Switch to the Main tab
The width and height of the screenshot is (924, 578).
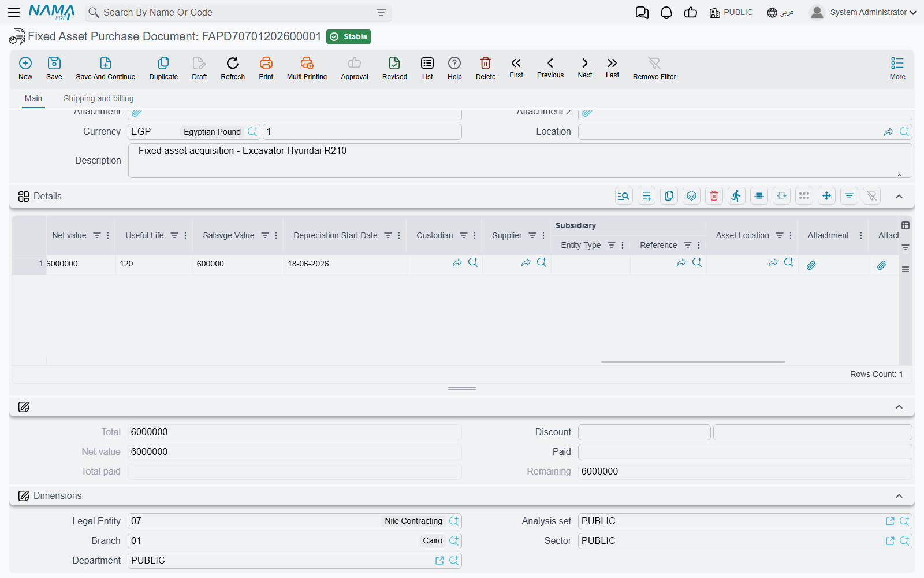pyautogui.click(x=33, y=98)
